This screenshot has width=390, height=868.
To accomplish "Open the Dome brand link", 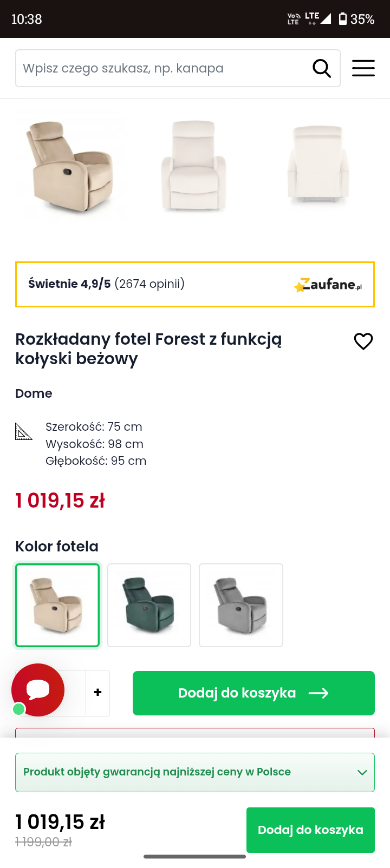I will point(34,393).
